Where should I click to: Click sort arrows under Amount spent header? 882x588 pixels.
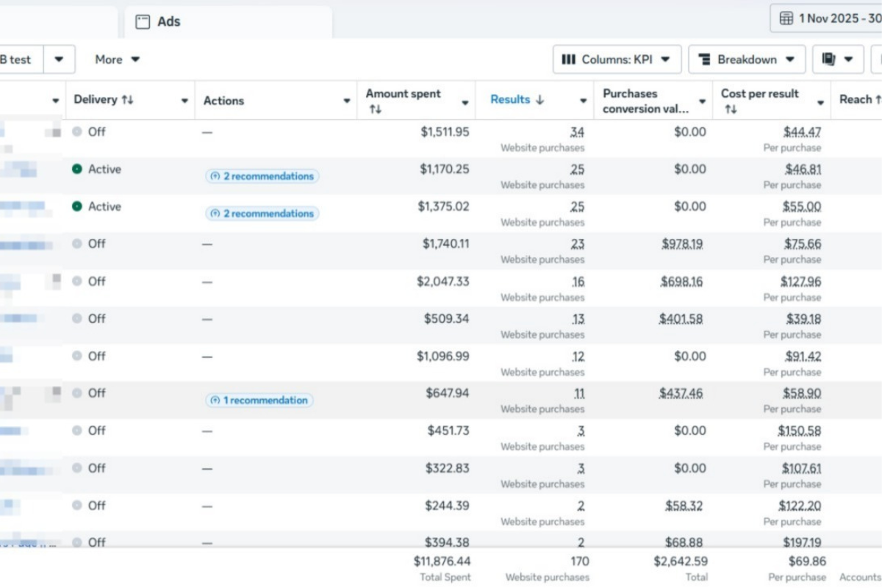click(375, 110)
